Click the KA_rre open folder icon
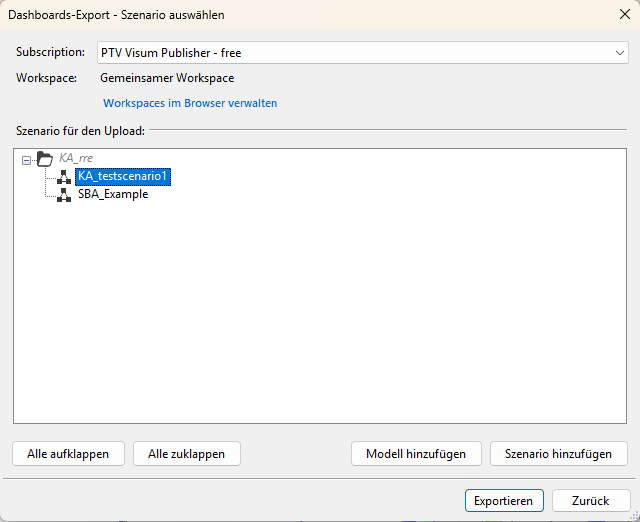 click(44, 158)
